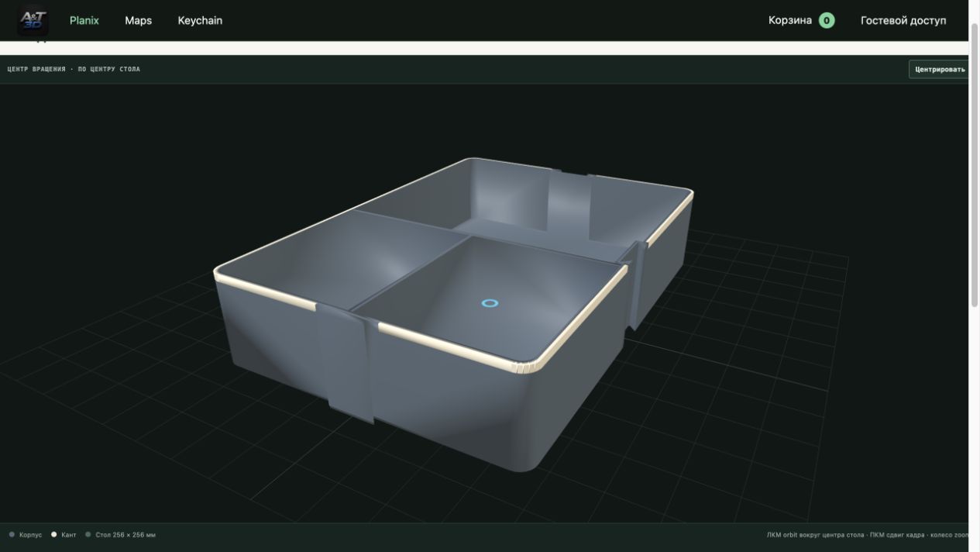Click the green cart count badge
The image size is (980, 552).
point(827,21)
